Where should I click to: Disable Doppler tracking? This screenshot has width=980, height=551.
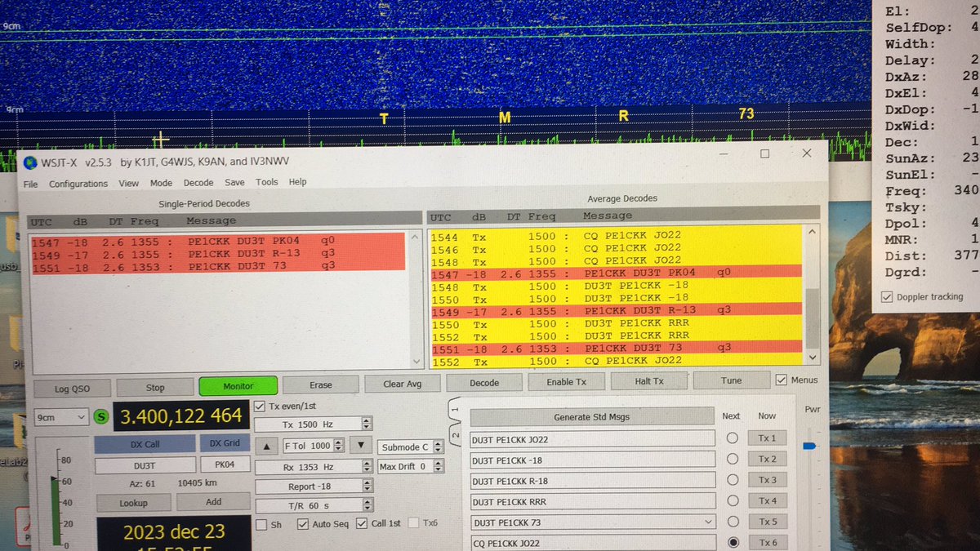tap(887, 296)
